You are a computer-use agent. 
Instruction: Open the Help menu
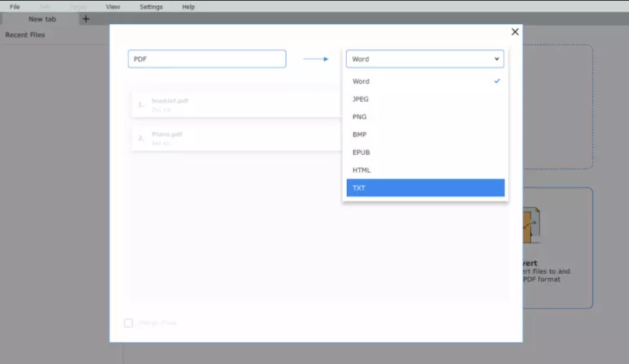point(188,7)
